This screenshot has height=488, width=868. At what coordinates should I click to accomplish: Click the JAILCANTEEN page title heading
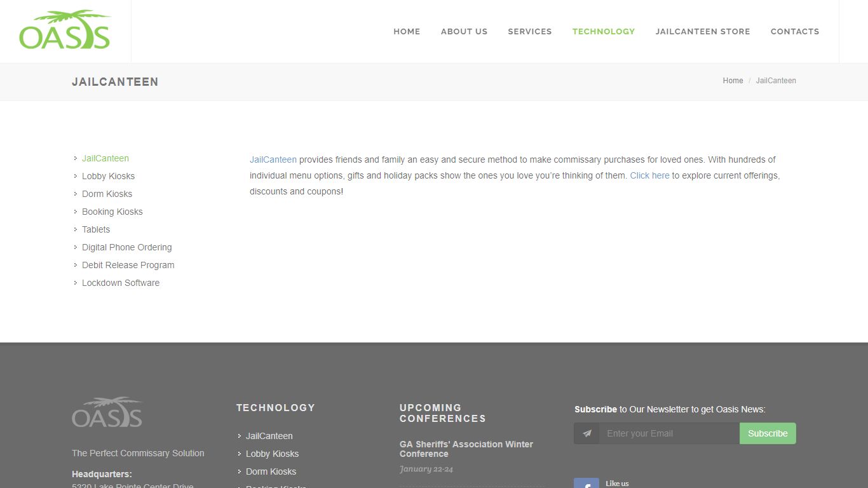pyautogui.click(x=115, y=82)
